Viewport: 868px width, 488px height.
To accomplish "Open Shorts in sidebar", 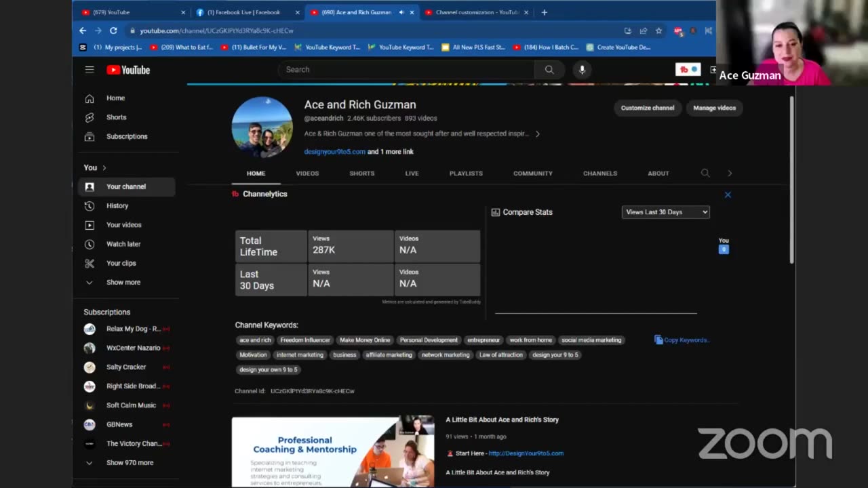I will click(116, 117).
